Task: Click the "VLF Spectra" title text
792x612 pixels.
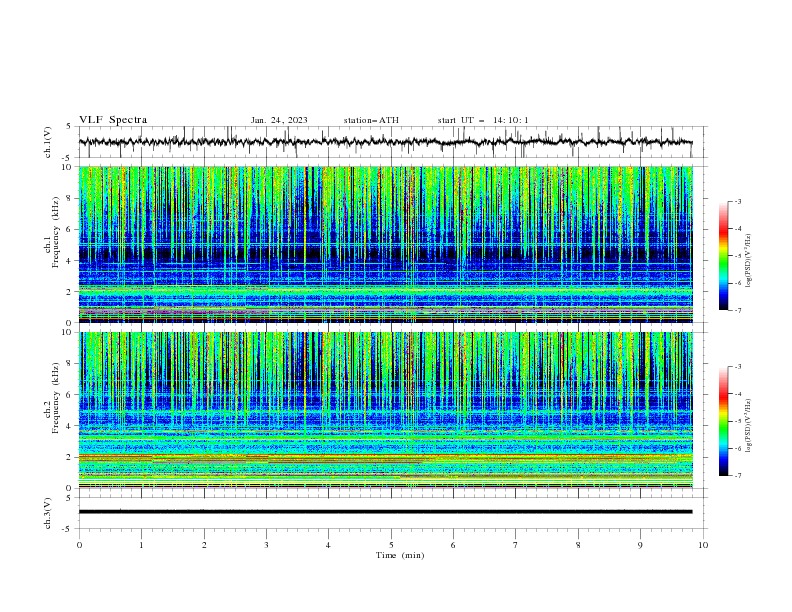Action: click(x=113, y=120)
